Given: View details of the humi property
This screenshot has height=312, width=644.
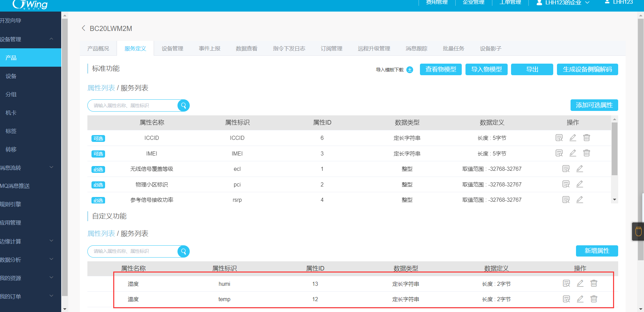Looking at the screenshot, I should (x=566, y=283).
